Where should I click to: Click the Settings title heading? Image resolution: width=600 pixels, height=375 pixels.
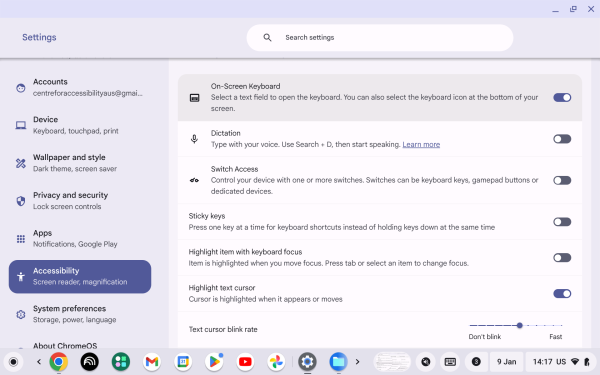point(39,37)
